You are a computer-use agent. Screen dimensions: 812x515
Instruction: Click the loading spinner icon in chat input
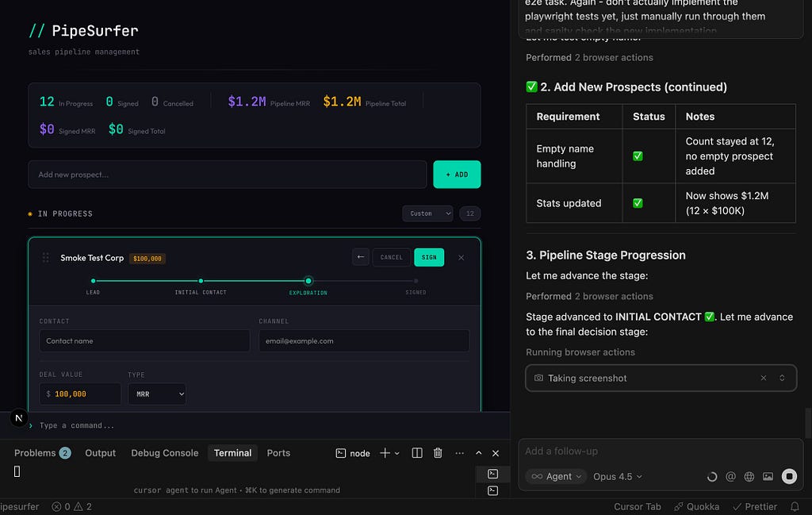tap(712, 476)
